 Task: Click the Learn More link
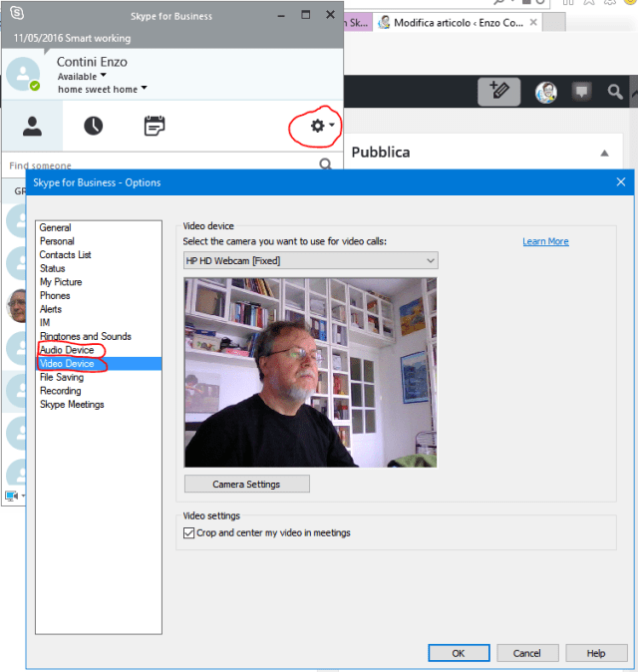(x=545, y=241)
